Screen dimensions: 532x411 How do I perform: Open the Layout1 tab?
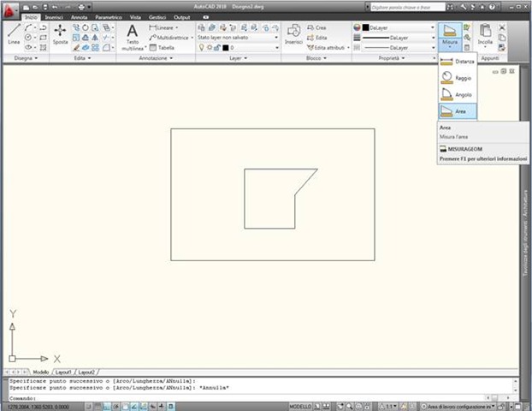pos(63,372)
